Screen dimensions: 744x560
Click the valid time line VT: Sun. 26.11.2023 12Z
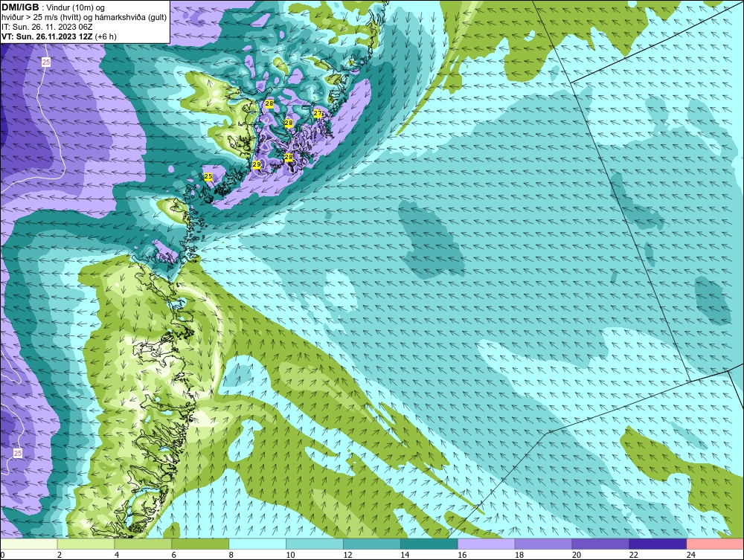pyautogui.click(x=47, y=36)
